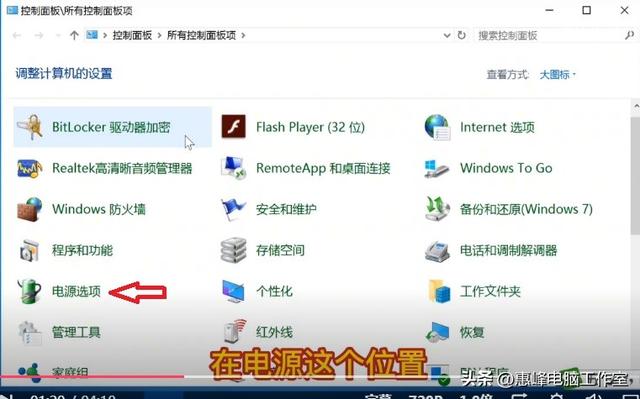Open the recent locations dropdown arrow

tap(58, 36)
